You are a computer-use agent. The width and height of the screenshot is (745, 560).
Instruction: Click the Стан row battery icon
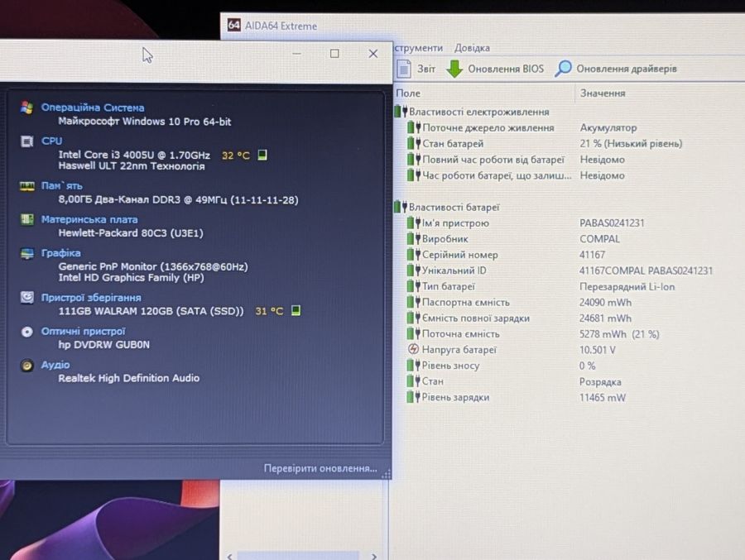pos(414,381)
